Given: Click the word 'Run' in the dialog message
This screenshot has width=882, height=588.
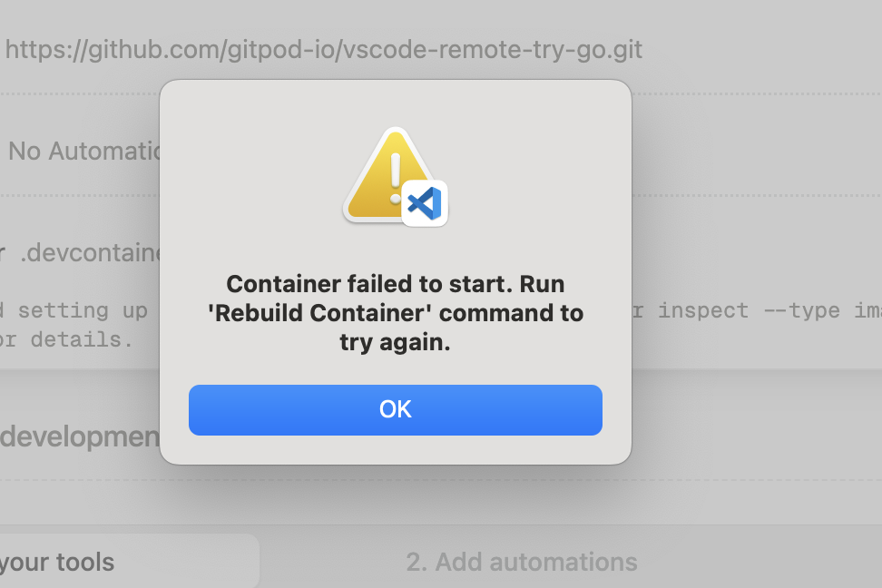Looking at the screenshot, I should (542, 284).
